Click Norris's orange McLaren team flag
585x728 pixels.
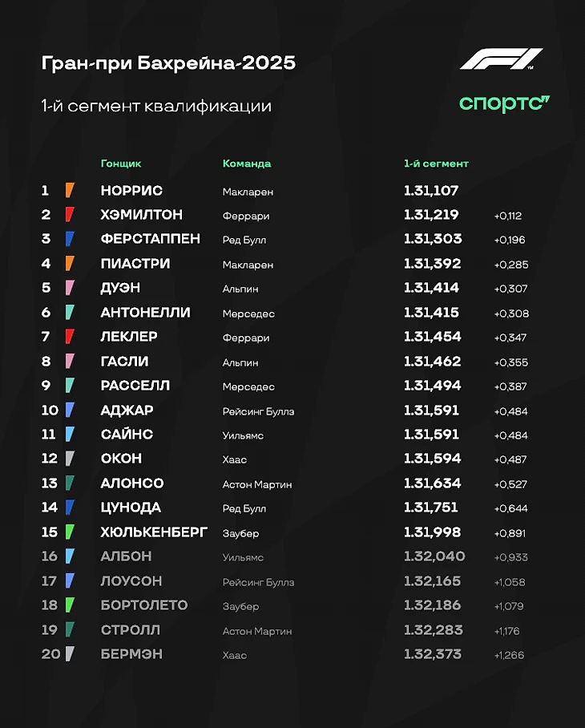click(x=70, y=190)
